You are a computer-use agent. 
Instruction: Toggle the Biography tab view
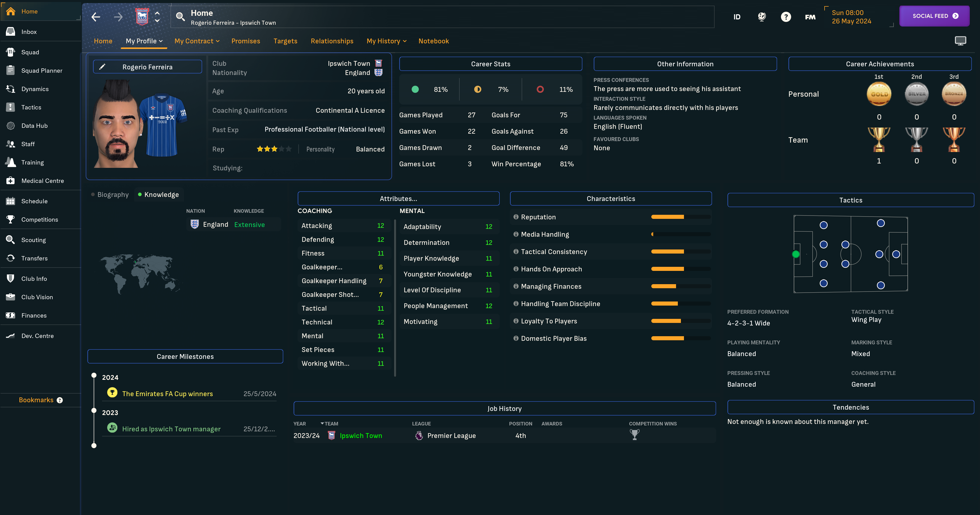[x=113, y=194]
